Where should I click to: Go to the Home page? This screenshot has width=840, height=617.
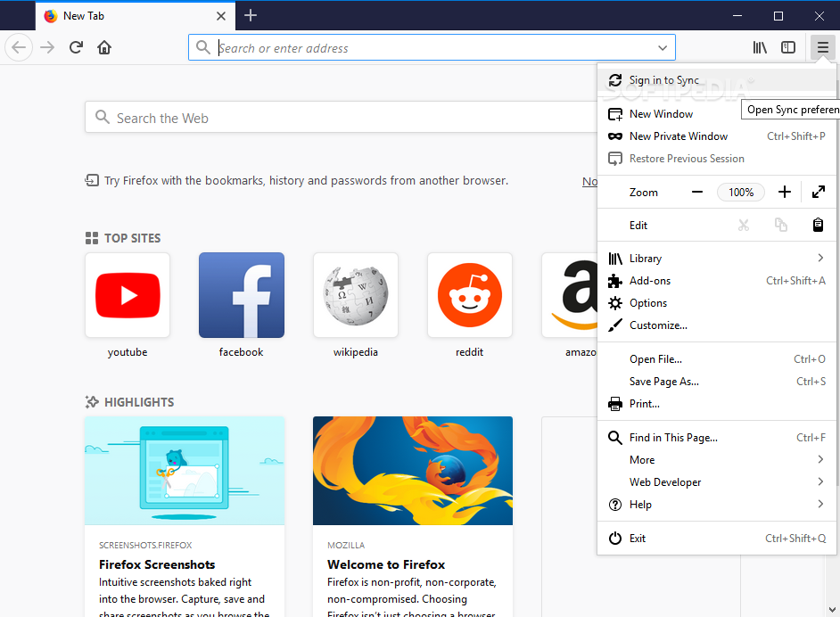[x=104, y=47]
